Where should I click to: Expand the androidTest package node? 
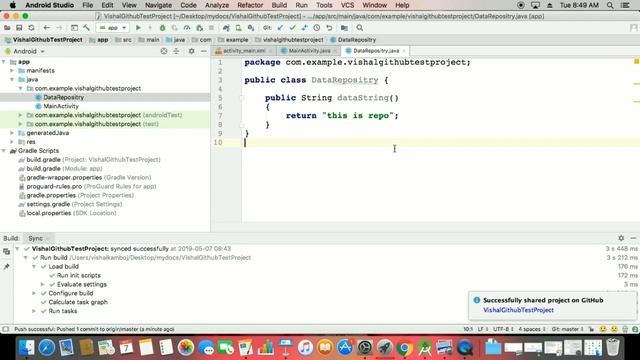(x=20, y=115)
